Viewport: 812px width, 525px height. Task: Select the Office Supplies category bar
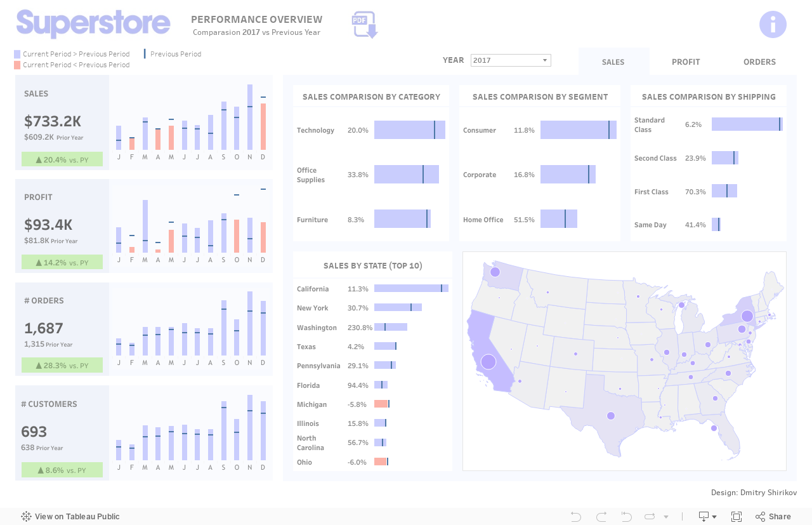(407, 175)
